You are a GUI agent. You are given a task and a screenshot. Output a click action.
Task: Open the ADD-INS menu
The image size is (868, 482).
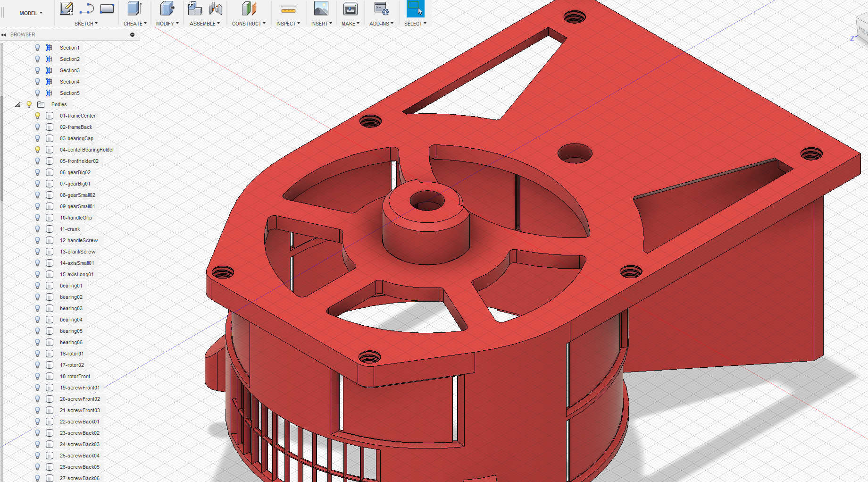click(x=381, y=24)
